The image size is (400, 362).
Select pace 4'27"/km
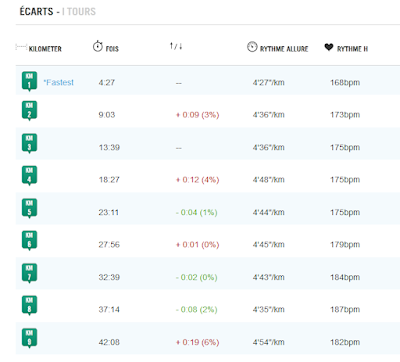pos(268,83)
